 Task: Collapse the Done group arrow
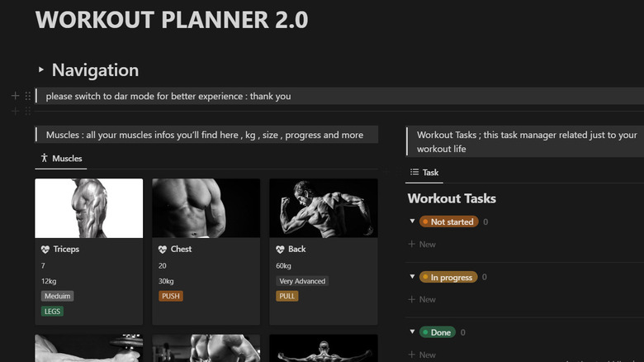pyautogui.click(x=413, y=332)
